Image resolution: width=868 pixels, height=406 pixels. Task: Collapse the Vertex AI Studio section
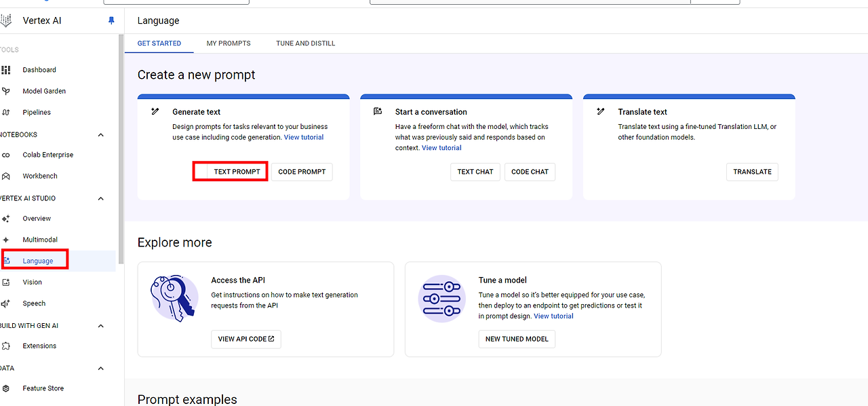point(101,198)
